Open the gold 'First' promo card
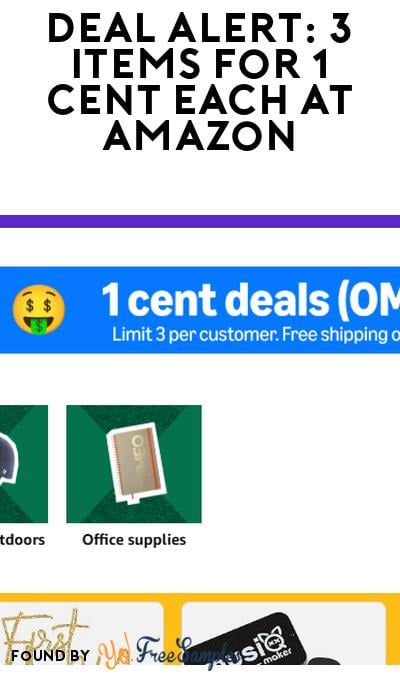The image size is (400, 675). coord(82,634)
